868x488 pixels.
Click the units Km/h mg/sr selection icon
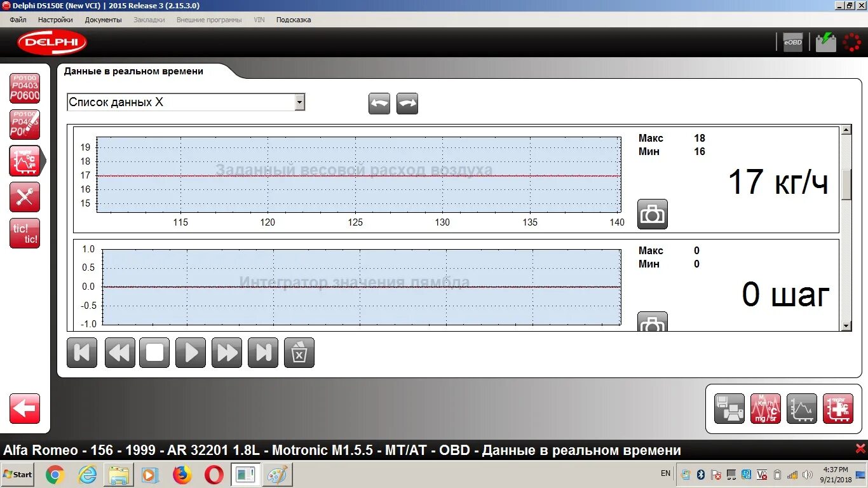[766, 409]
